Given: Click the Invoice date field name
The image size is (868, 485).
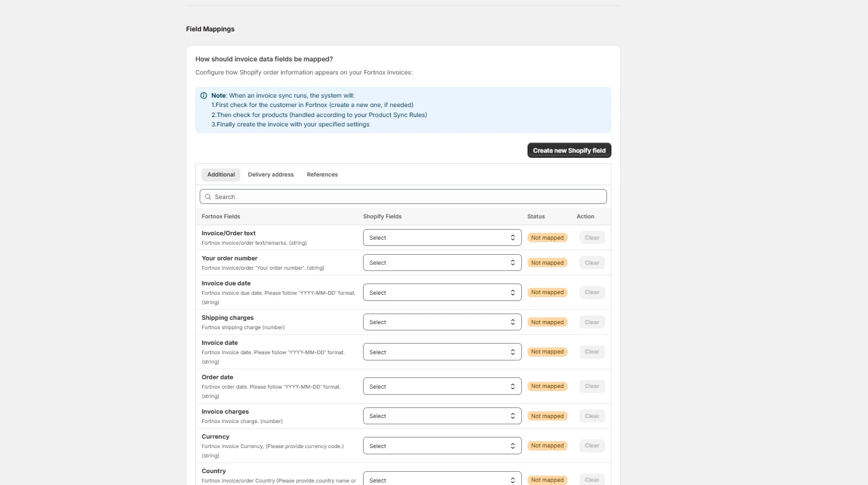Looking at the screenshot, I should 220,343.
